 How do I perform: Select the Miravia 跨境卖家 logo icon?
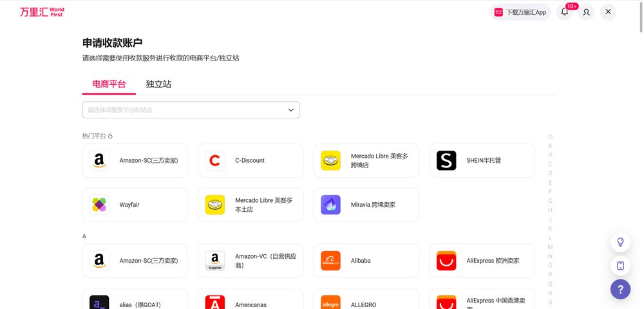[x=330, y=205]
